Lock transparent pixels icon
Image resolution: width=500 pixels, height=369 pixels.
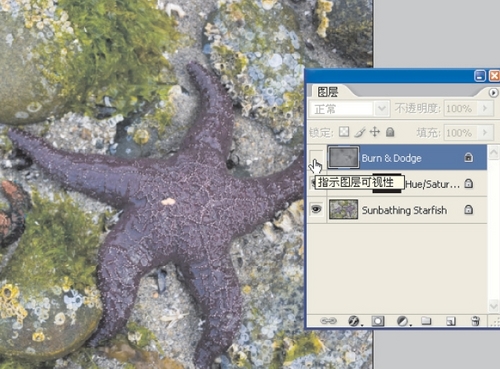tap(344, 132)
